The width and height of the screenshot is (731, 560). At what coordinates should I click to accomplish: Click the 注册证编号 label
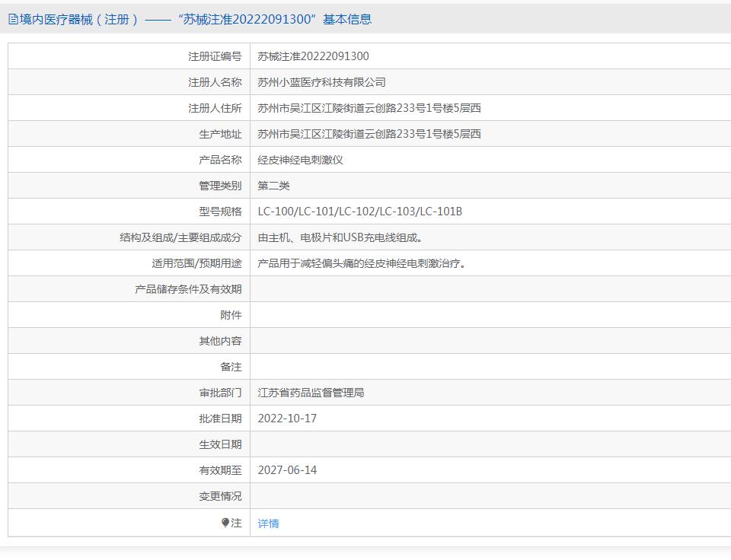(215, 56)
